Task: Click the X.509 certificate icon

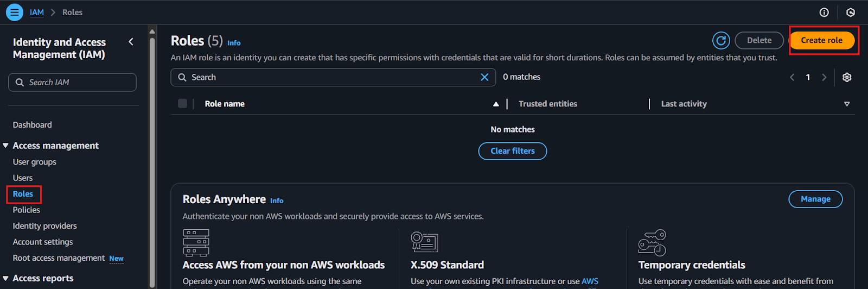Action: (424, 242)
